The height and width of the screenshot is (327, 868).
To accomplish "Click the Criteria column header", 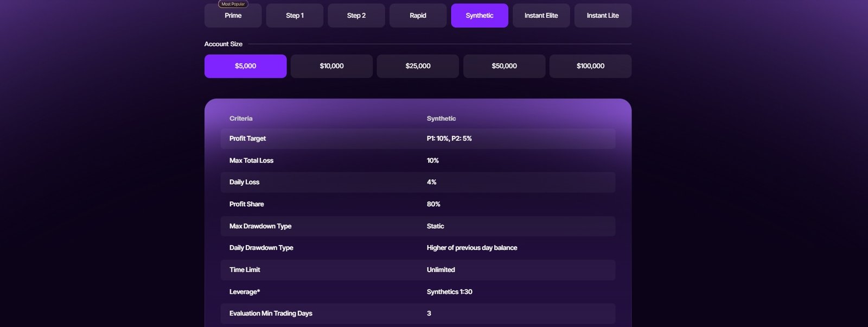I will tap(241, 118).
